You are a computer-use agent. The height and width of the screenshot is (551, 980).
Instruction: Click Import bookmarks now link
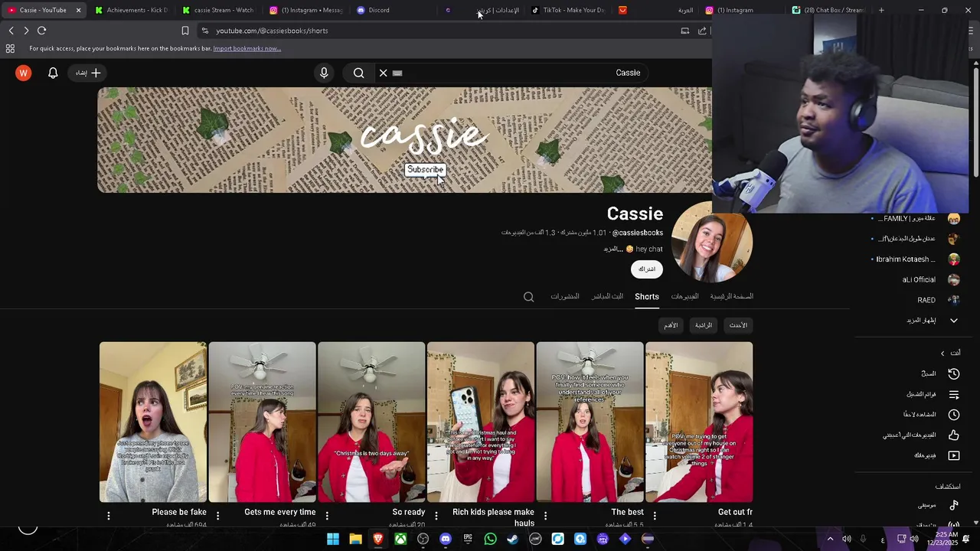(x=247, y=48)
